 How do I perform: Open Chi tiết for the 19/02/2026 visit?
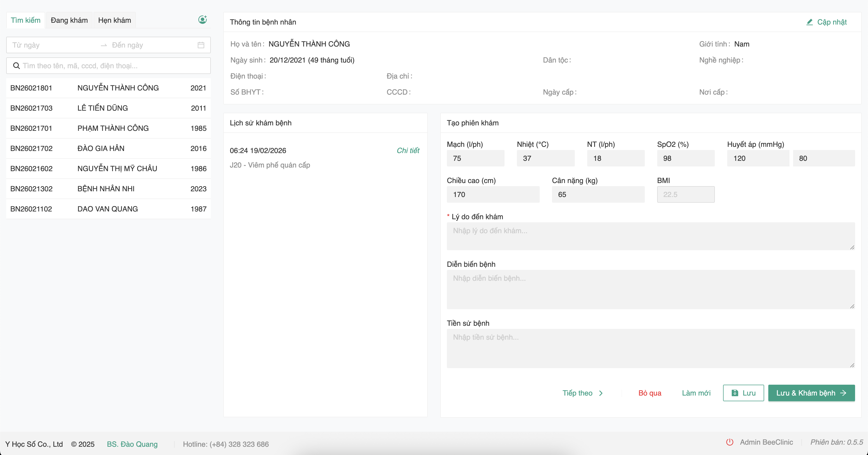(408, 150)
